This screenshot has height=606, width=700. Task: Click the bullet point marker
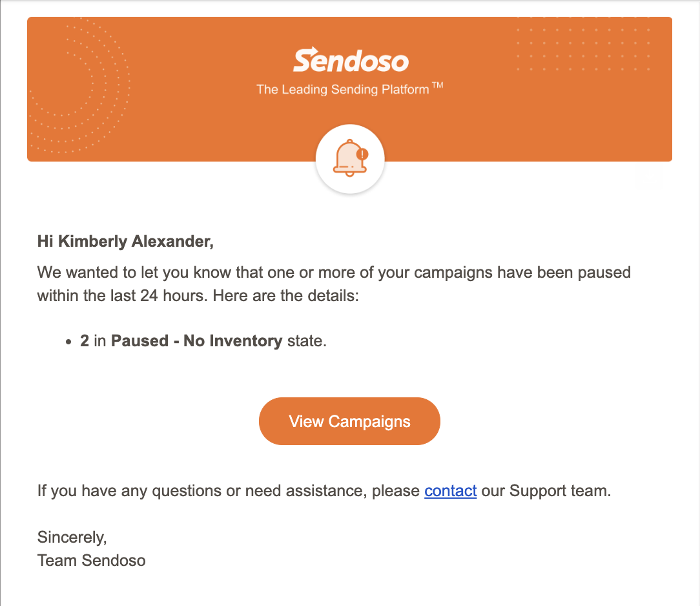(x=68, y=342)
